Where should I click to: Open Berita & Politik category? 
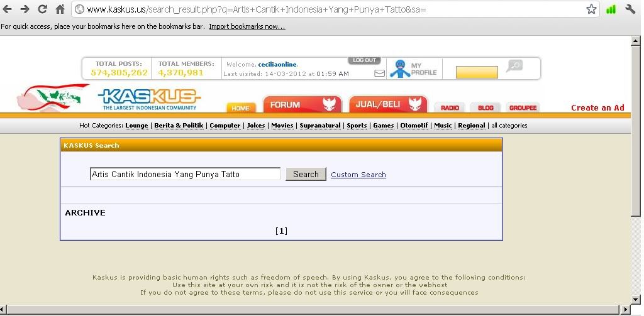tap(179, 126)
